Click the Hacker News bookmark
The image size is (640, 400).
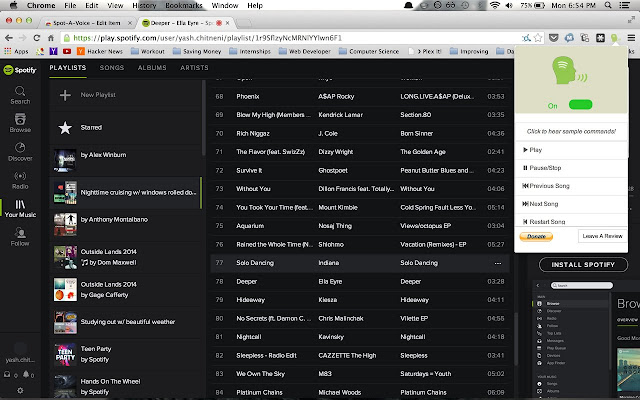coord(100,51)
